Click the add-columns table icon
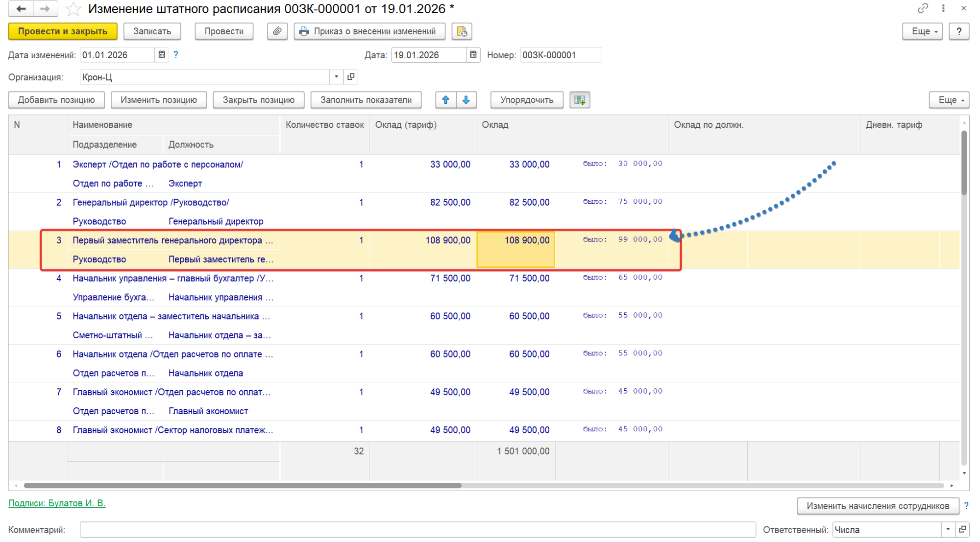The width and height of the screenshot is (980, 542). point(580,100)
